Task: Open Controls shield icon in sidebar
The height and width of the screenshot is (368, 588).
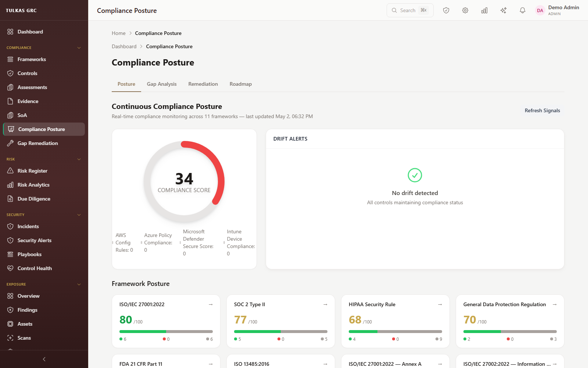Action: point(10,73)
